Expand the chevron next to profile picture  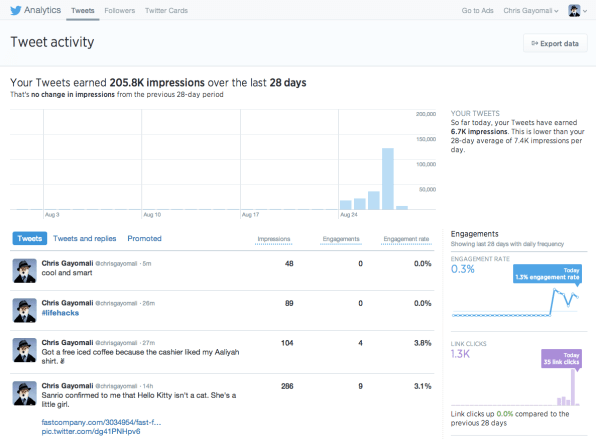[x=585, y=11]
